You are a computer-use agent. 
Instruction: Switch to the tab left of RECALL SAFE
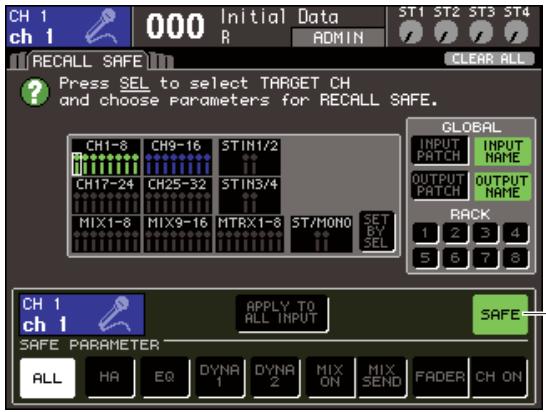point(17,61)
